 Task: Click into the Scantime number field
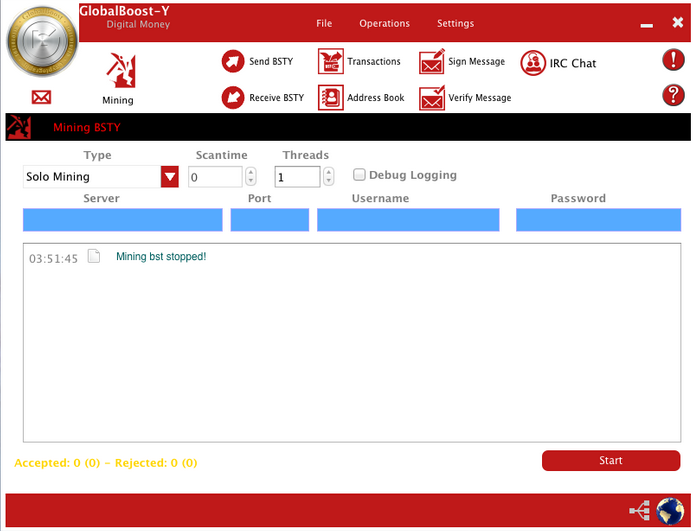tap(215, 177)
